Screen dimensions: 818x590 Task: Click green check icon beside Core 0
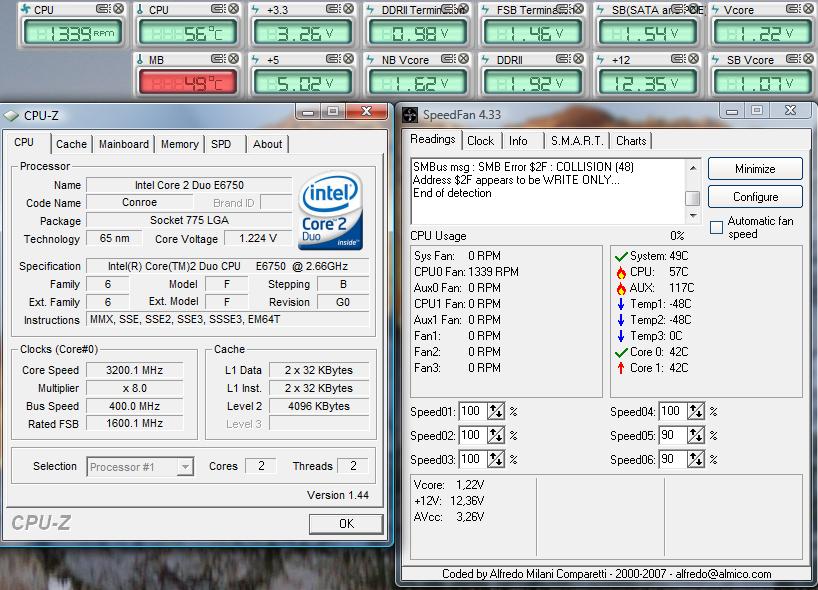[x=621, y=352]
